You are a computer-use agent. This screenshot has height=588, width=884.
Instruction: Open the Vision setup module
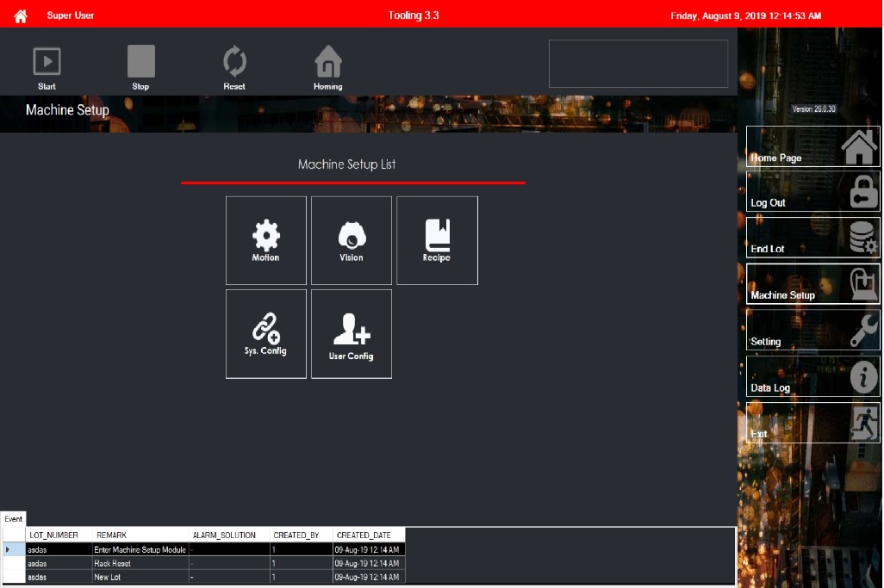[351, 240]
